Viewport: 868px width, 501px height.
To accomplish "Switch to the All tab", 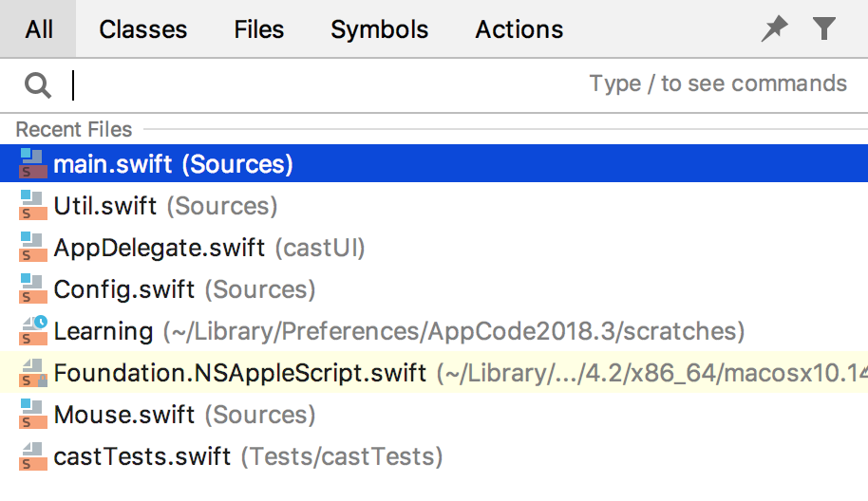I will 38,28.
